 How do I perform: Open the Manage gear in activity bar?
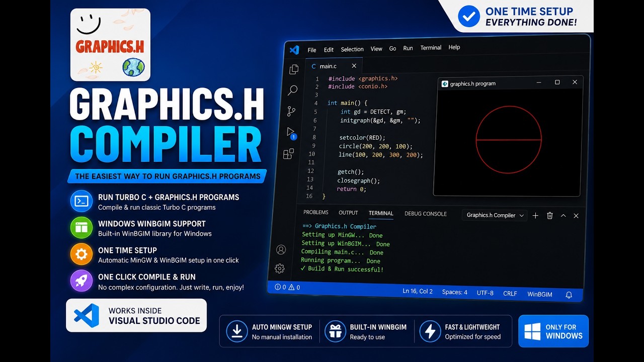[x=280, y=268]
